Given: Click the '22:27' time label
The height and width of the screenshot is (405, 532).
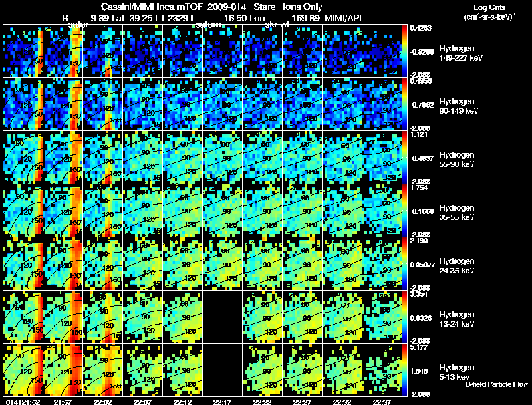Looking at the screenshot, I should (x=302, y=402).
